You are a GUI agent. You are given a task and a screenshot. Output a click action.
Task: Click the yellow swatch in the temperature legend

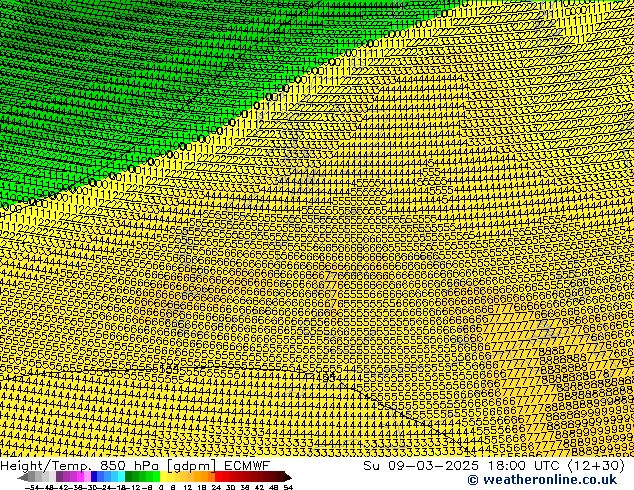(163, 477)
